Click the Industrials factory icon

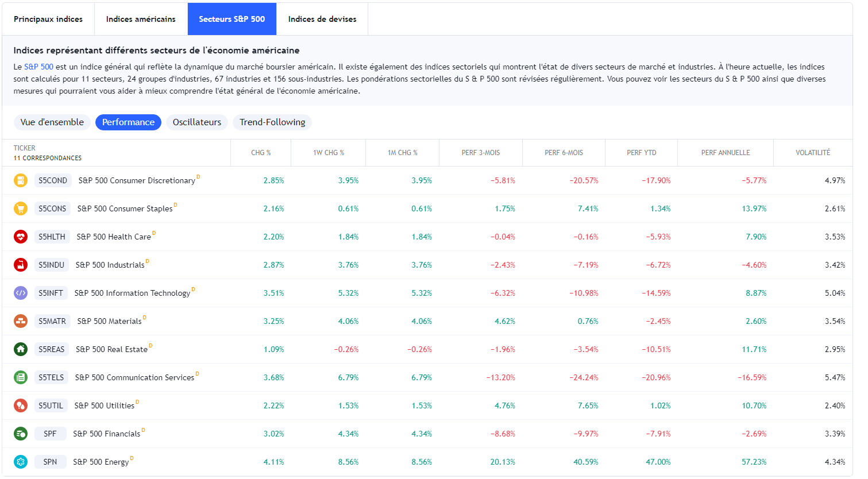tap(21, 265)
